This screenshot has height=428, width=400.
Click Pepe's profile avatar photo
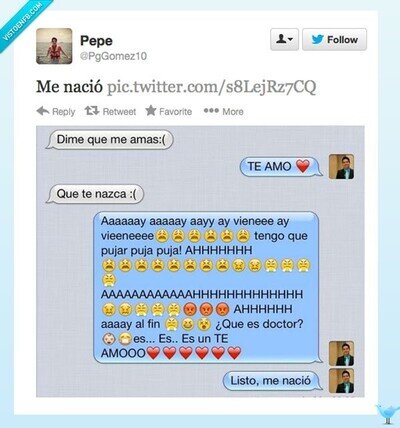[x=54, y=46]
